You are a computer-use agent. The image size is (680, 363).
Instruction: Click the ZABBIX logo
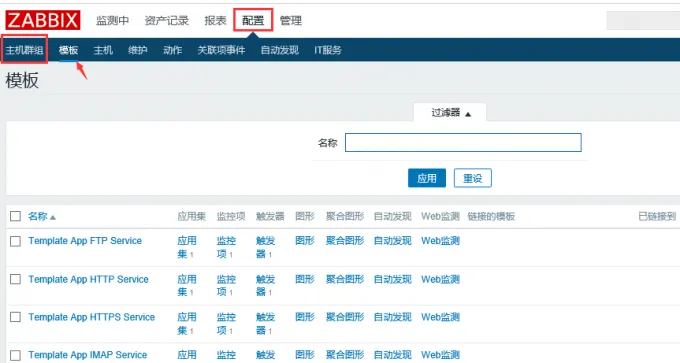click(x=42, y=20)
